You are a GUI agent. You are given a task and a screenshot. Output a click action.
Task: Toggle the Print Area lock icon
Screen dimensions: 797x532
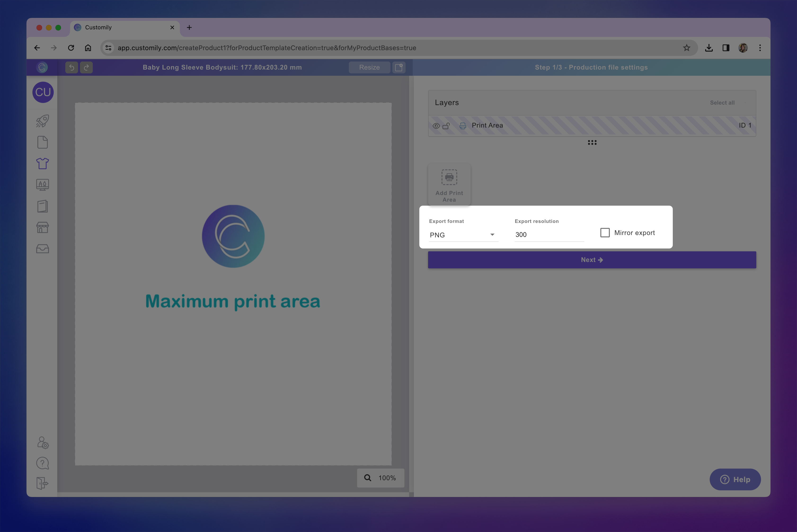coord(446,126)
